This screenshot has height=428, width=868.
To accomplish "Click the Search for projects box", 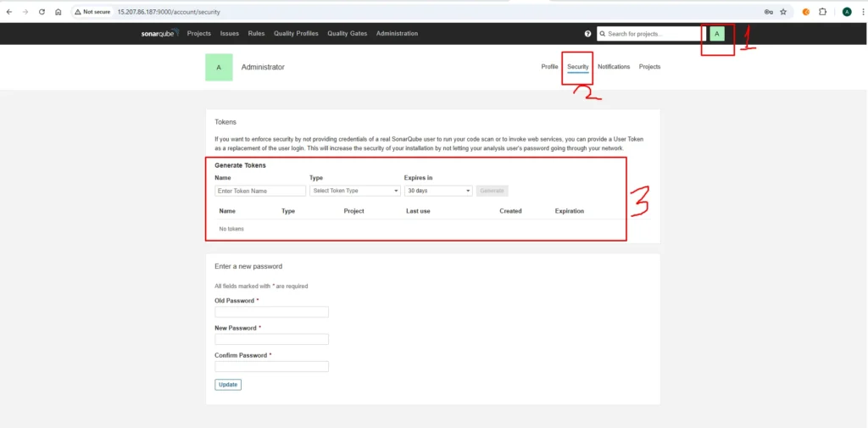I will click(x=649, y=34).
